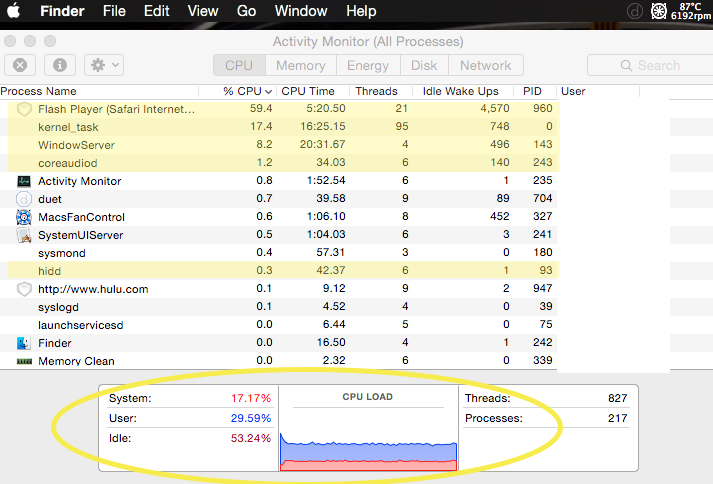
Task: Switch to the Memory tab
Action: pos(301,66)
